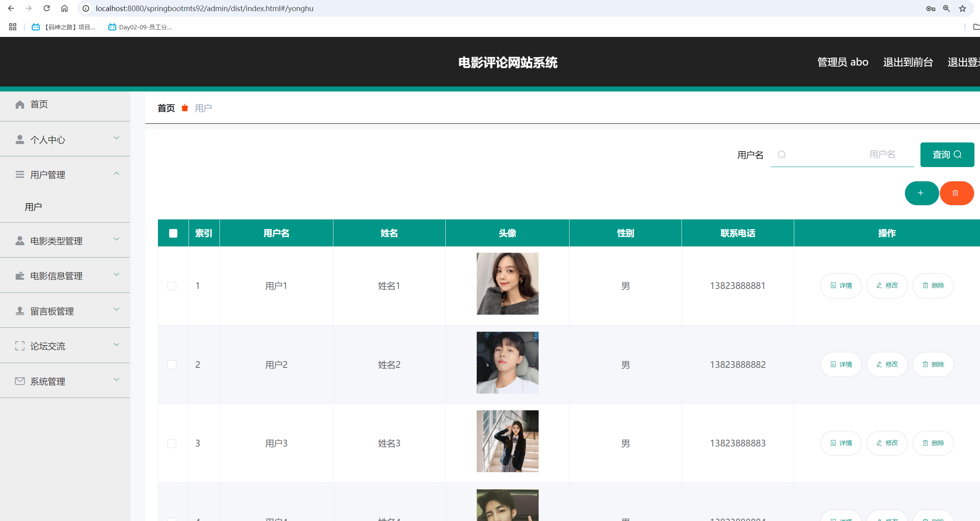
Task: Select the 首页 home icon in sidebar
Action: [x=20, y=104]
